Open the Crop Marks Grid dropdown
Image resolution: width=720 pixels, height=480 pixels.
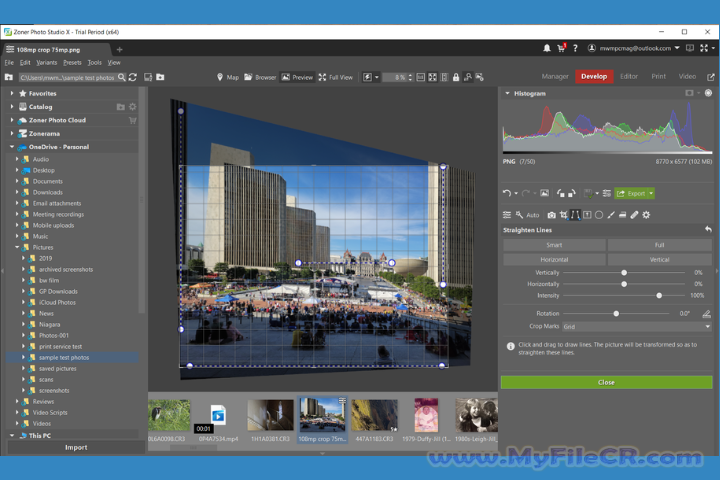pos(637,327)
